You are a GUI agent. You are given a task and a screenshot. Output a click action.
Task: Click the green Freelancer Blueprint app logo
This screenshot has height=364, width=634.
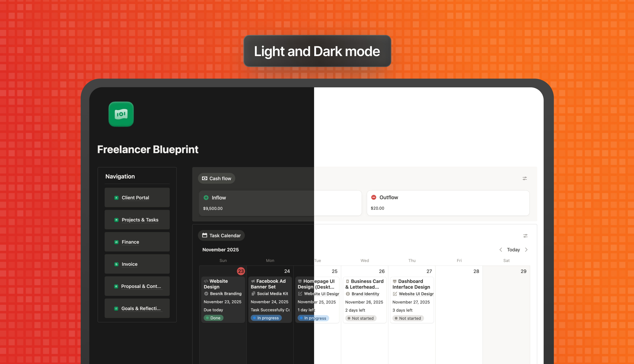[121, 114]
